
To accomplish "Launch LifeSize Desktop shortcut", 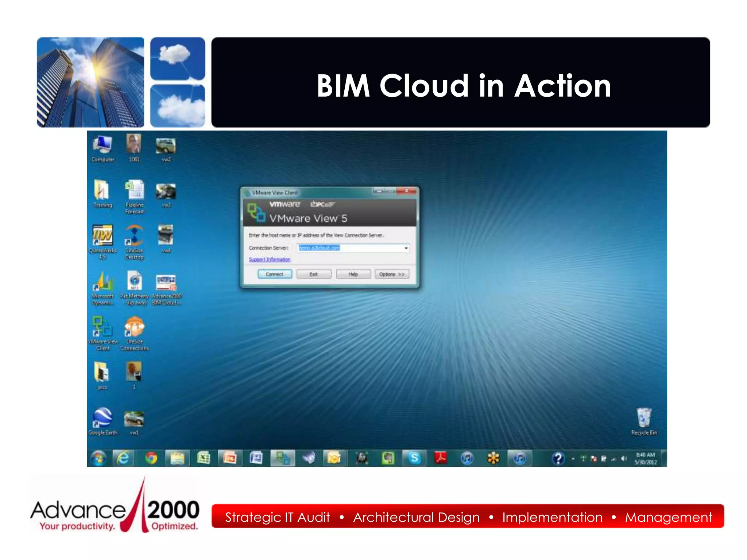I will [134, 242].
